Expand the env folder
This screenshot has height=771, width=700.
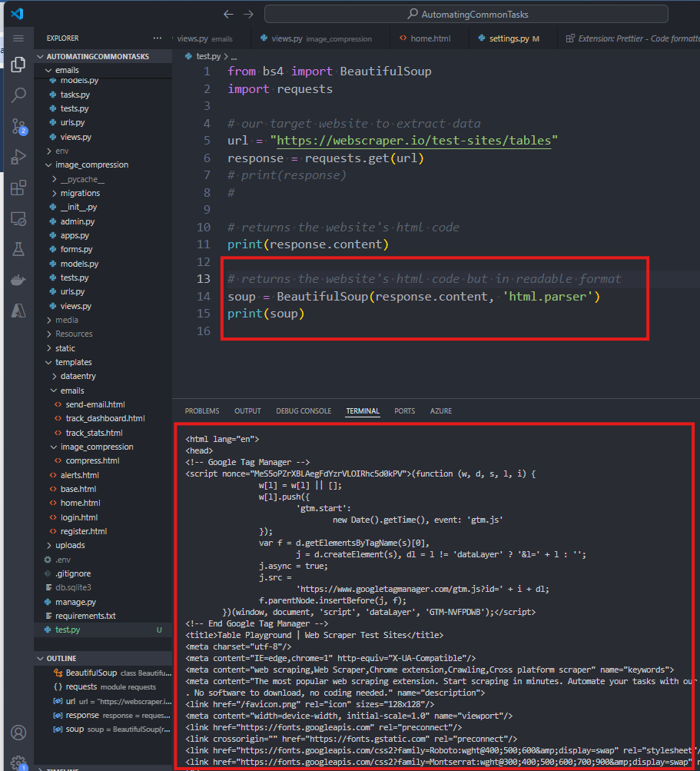[103, 151]
